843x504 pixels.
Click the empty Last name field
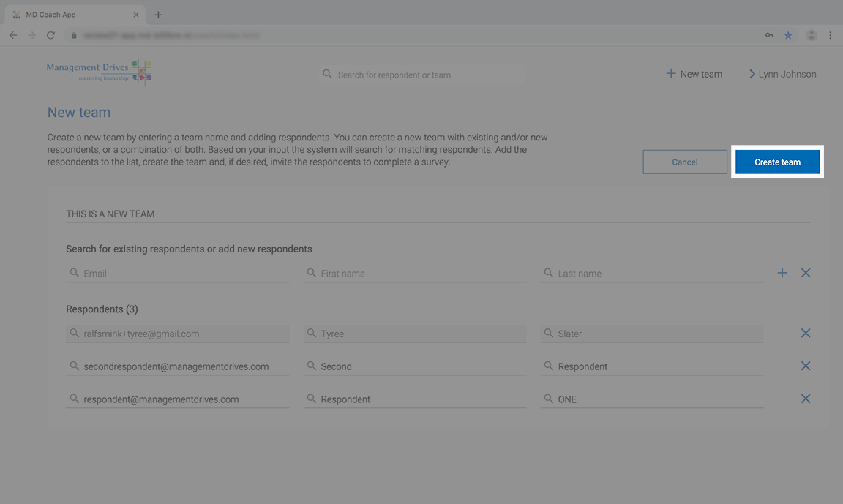point(652,274)
